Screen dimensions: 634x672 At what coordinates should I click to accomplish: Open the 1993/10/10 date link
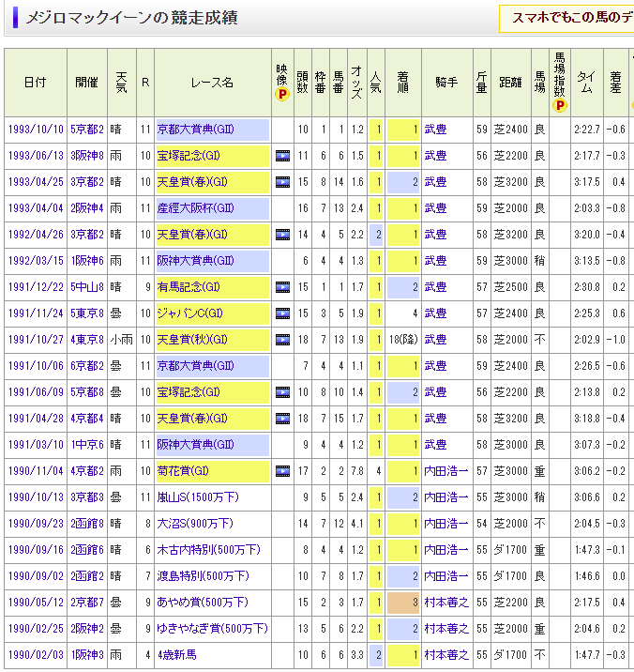point(35,130)
